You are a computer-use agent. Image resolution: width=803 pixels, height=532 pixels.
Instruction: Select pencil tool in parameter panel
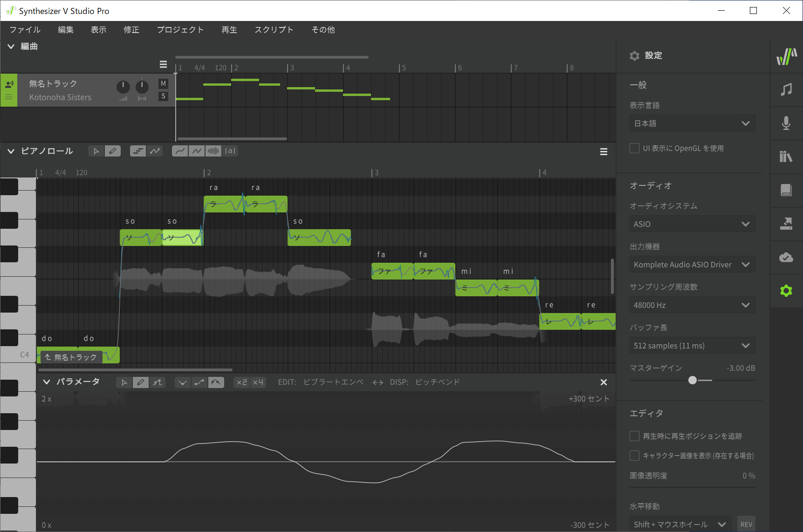tap(140, 382)
